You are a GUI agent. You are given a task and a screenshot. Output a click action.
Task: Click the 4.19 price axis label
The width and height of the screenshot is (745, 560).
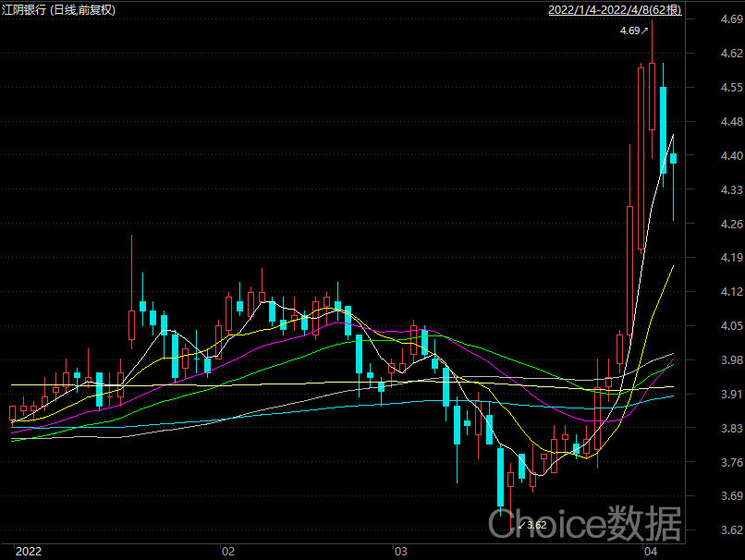click(x=732, y=258)
